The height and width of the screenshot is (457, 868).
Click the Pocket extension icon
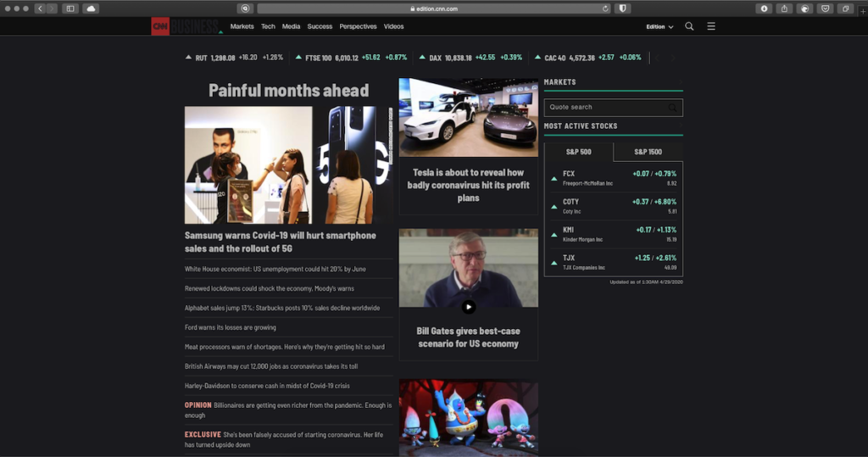[x=825, y=8]
